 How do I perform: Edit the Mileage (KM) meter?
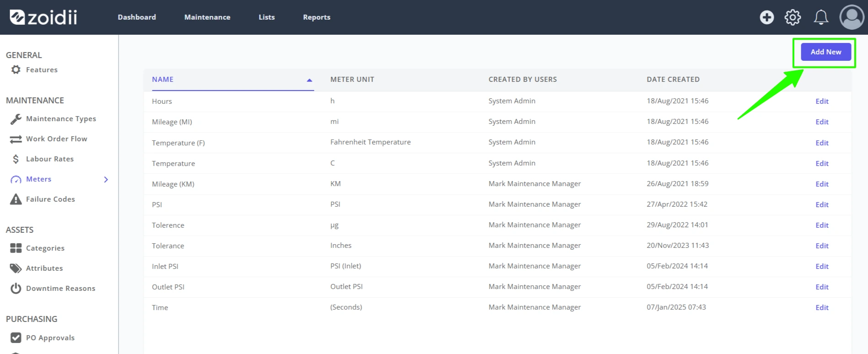coord(822,184)
